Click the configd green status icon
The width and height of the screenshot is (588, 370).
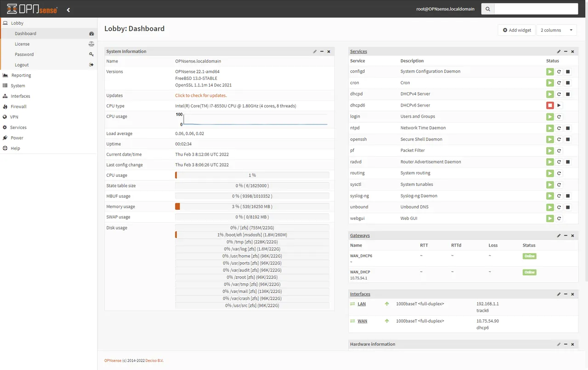pos(550,72)
